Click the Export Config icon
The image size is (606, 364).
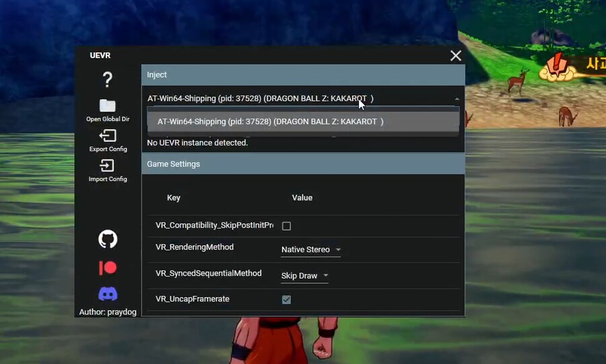[107, 136]
